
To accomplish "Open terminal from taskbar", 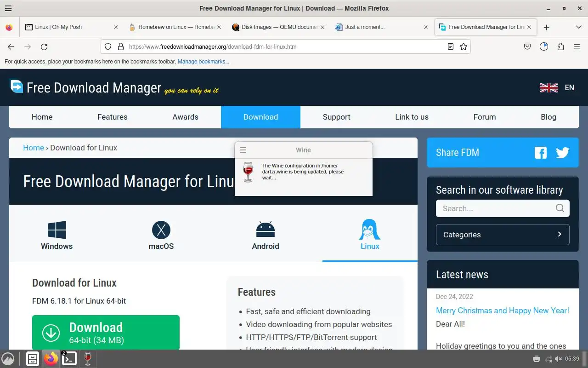I will [69, 359].
